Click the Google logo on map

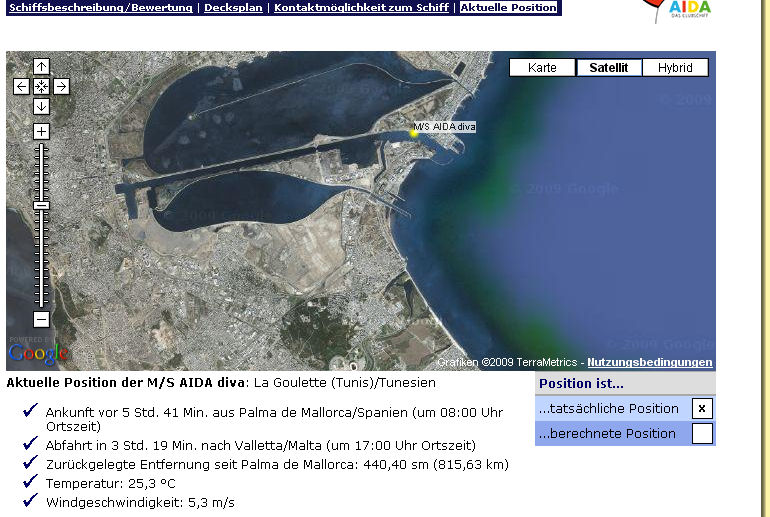(x=39, y=352)
